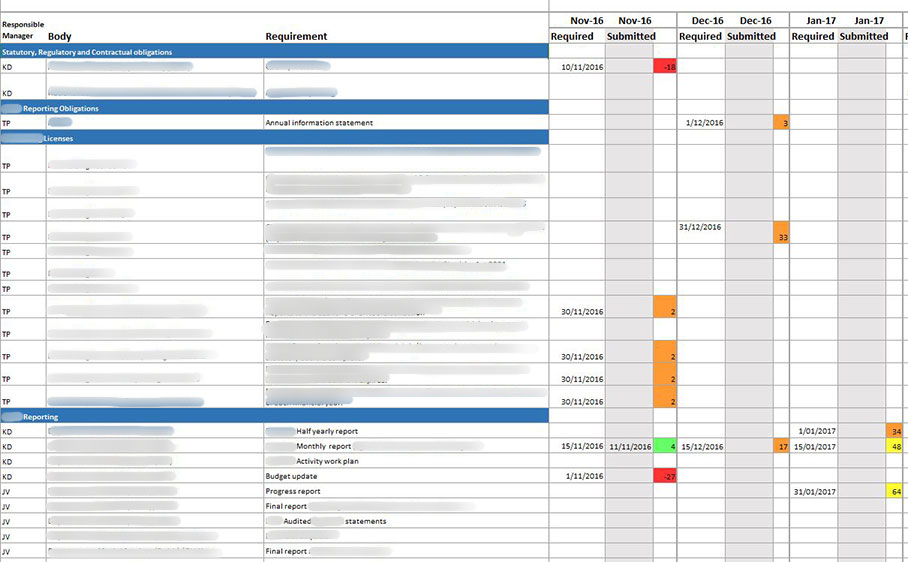Select the KD cell in Half yearly report row
908x562 pixels.
pyautogui.click(x=23, y=431)
